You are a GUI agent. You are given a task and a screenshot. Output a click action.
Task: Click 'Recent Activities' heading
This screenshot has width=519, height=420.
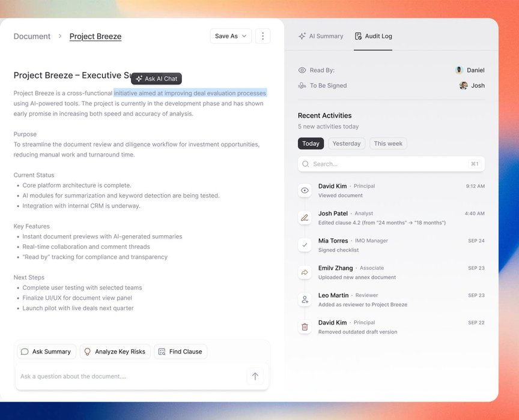click(325, 115)
